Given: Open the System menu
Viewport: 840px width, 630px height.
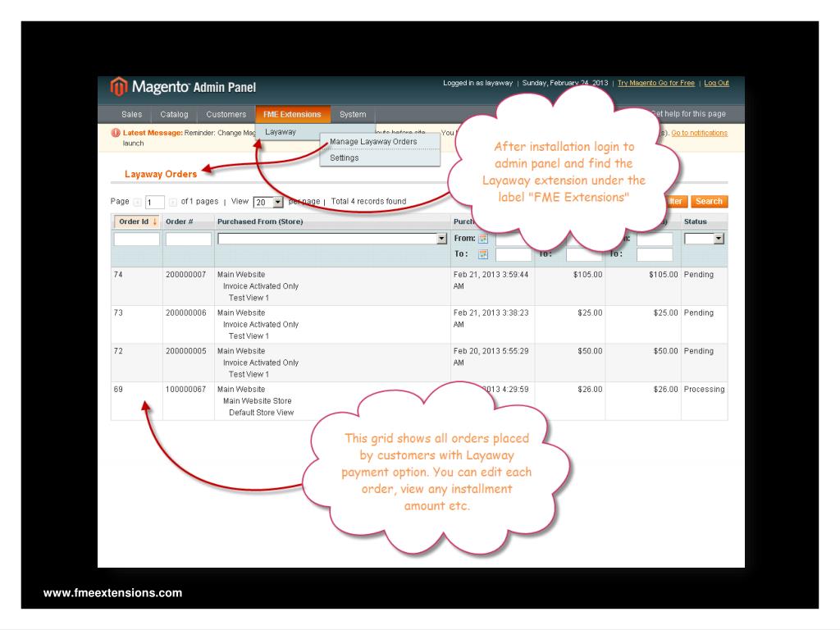Looking at the screenshot, I should click(353, 114).
